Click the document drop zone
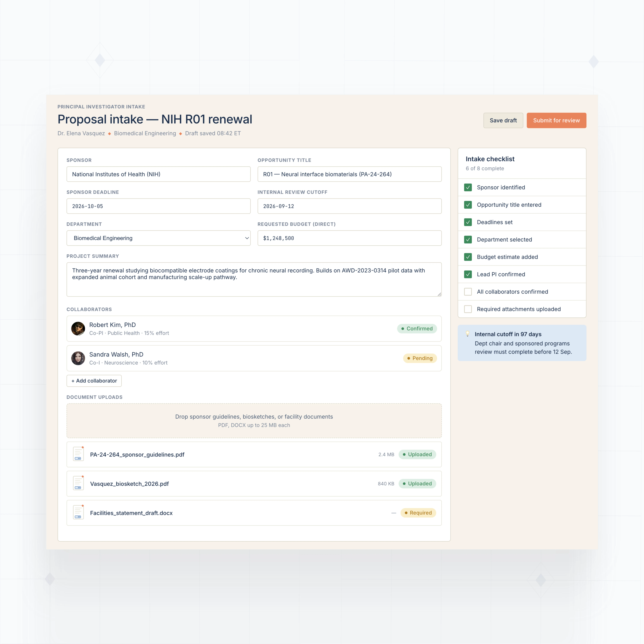 tap(254, 421)
